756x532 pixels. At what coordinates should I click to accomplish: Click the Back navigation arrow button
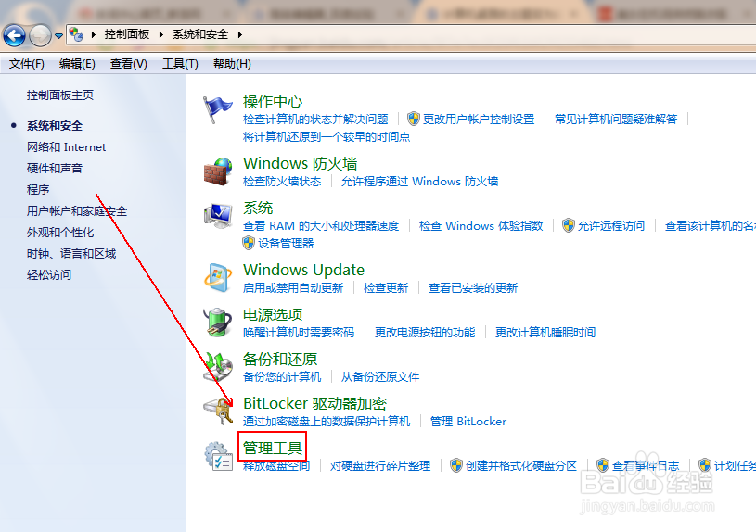(x=15, y=35)
